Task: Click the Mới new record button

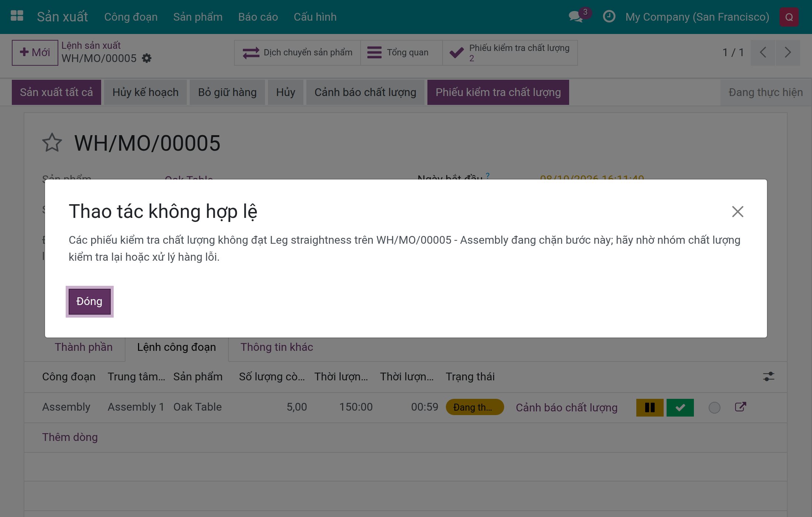Action: pos(35,52)
